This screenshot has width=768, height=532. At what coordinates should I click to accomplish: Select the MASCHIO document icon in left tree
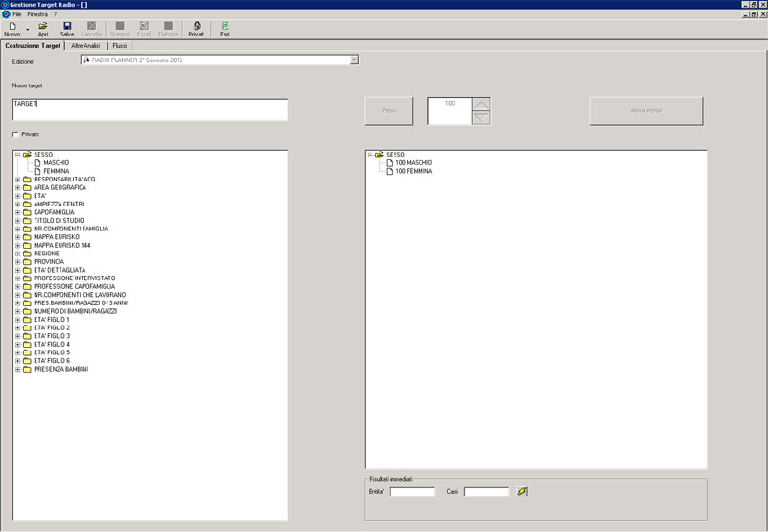tap(37, 163)
